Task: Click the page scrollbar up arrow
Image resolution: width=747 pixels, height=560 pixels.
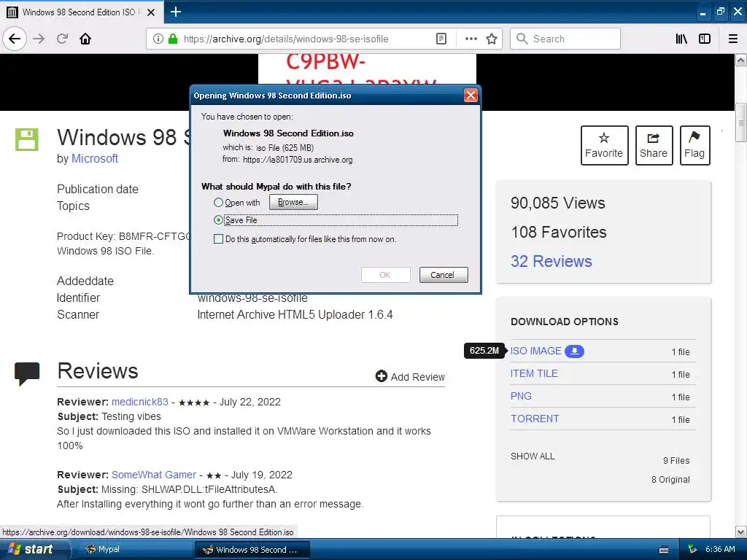Action: tap(740, 61)
